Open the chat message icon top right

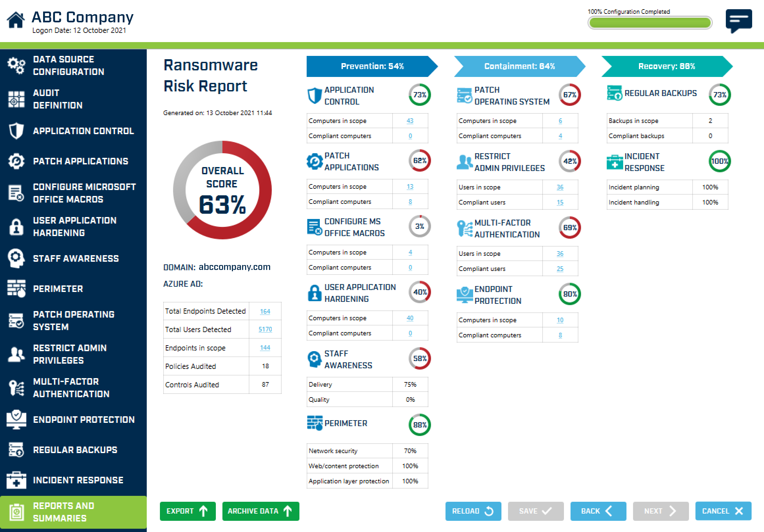739,21
